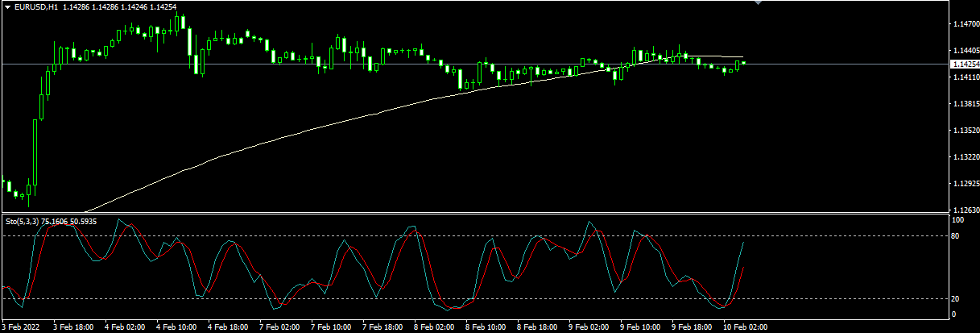Screen dimensions: 980x333
Task: Click the 1.13520 price axis label
Action: (965, 131)
